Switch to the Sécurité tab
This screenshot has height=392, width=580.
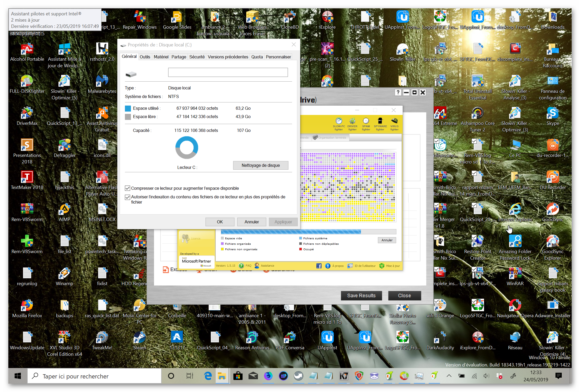(x=197, y=57)
